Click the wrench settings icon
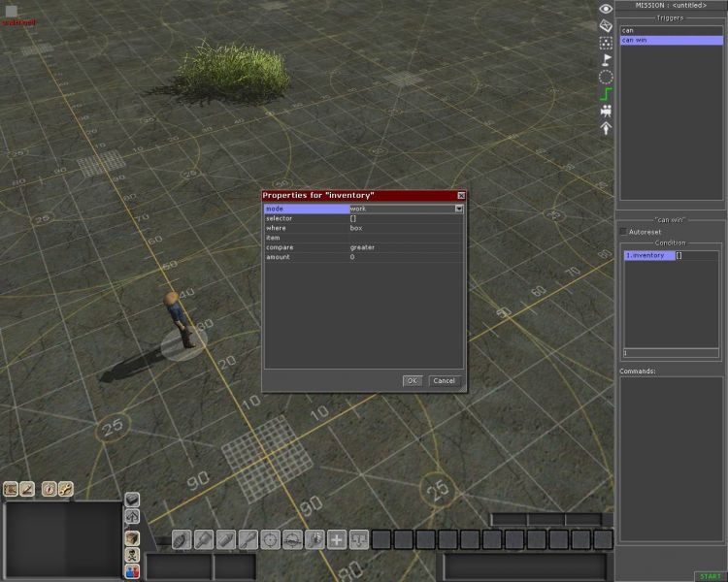728x582 pixels. pos(65,489)
